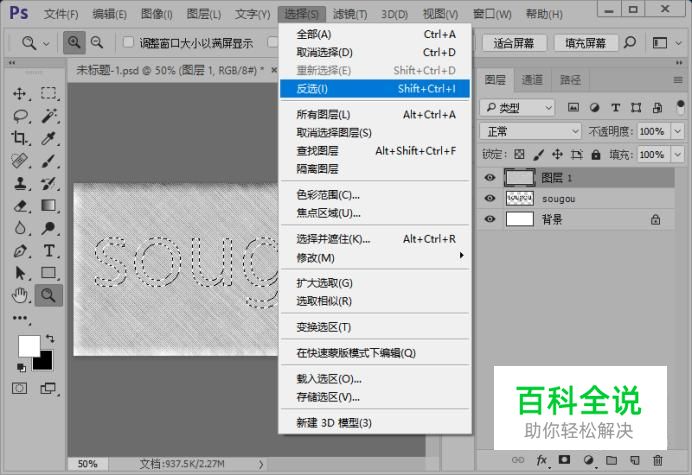This screenshot has height=475, width=692.
Task: Select the Move tool
Action: coord(19,94)
